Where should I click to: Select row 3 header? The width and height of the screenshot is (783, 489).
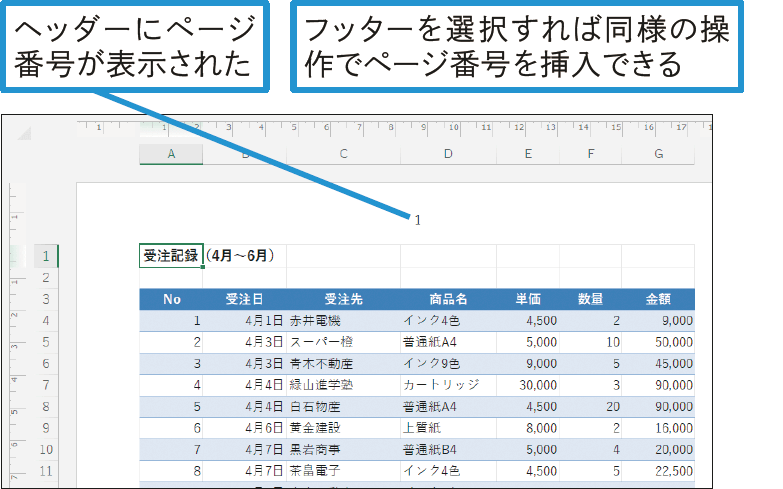pos(46,299)
